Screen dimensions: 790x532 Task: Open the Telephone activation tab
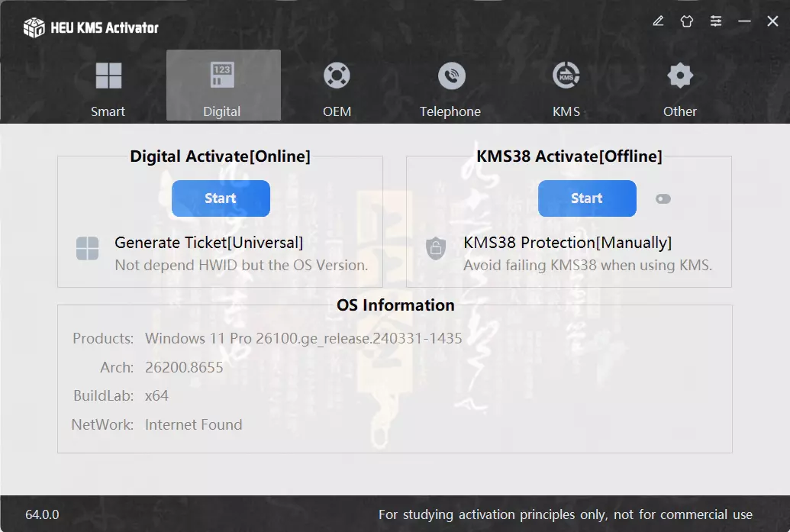coord(451,89)
